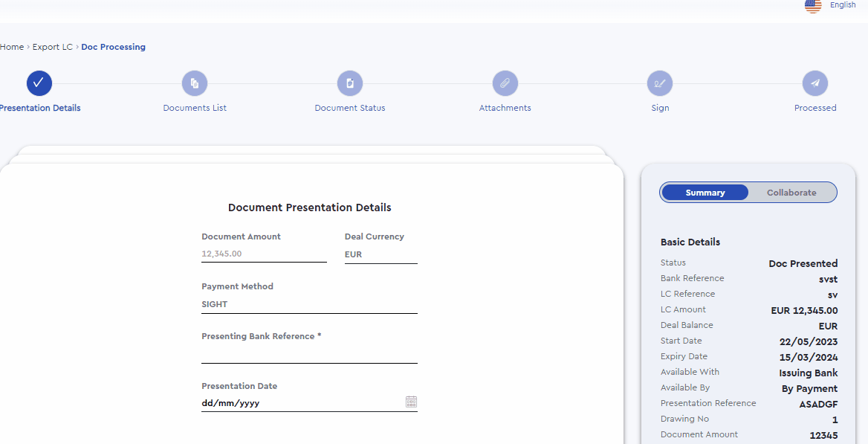This screenshot has height=444, width=868.
Task: Open the English language selector
Action: point(843,5)
